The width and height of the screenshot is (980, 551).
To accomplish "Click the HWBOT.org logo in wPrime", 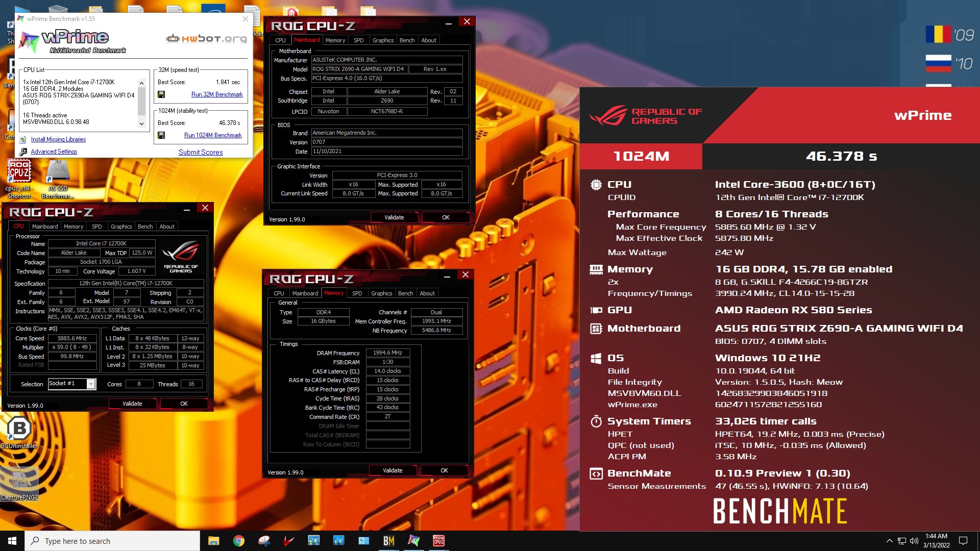I will pyautogui.click(x=207, y=38).
